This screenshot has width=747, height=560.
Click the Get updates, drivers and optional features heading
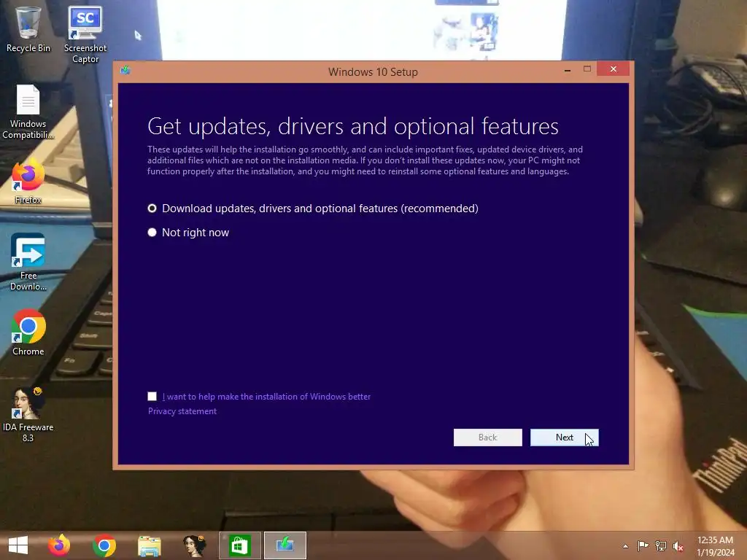point(353,127)
